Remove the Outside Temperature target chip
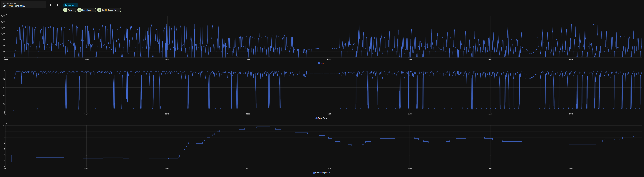 [120, 10]
